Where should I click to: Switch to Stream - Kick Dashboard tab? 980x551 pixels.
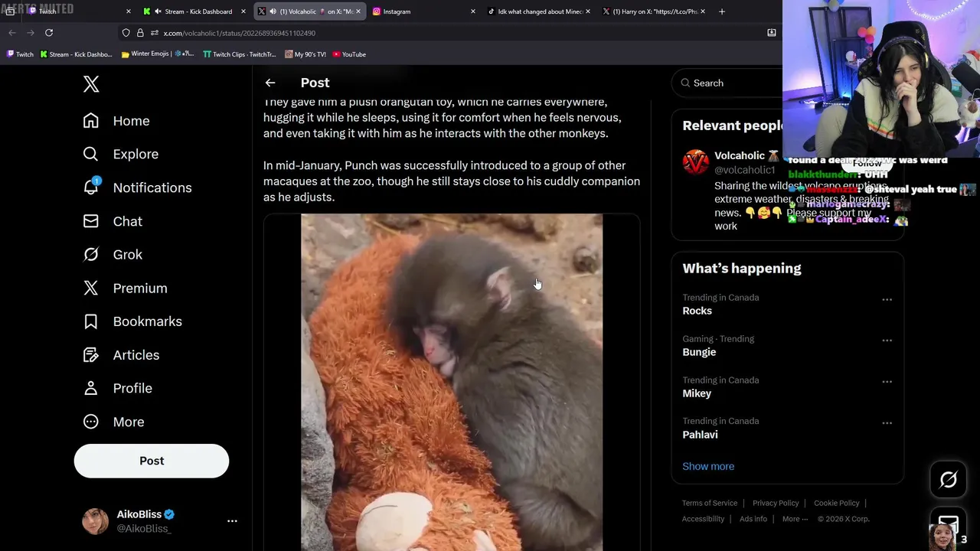(195, 11)
